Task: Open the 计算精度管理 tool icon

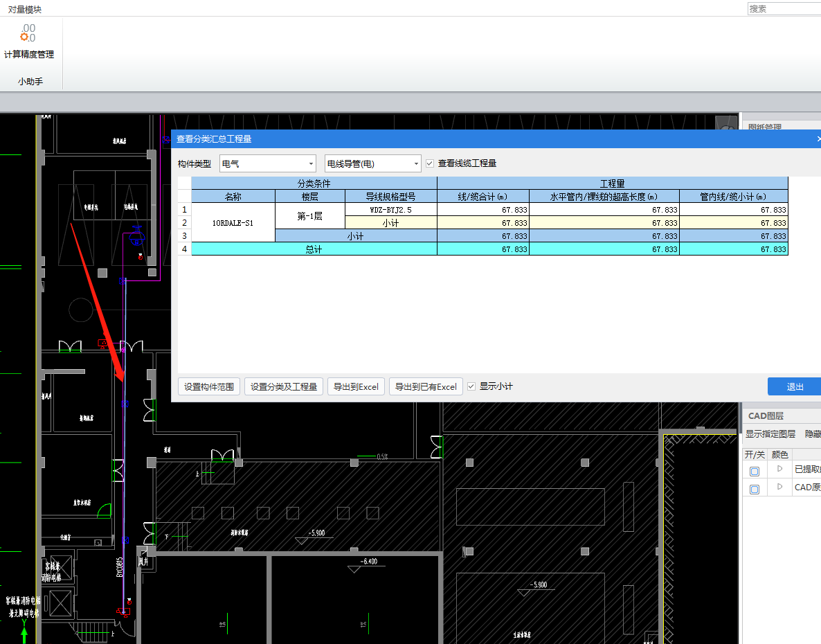Action: click(x=28, y=33)
